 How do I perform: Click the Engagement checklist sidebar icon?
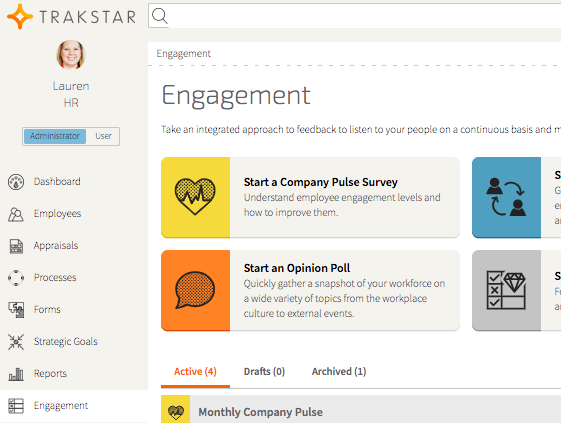pos(16,406)
